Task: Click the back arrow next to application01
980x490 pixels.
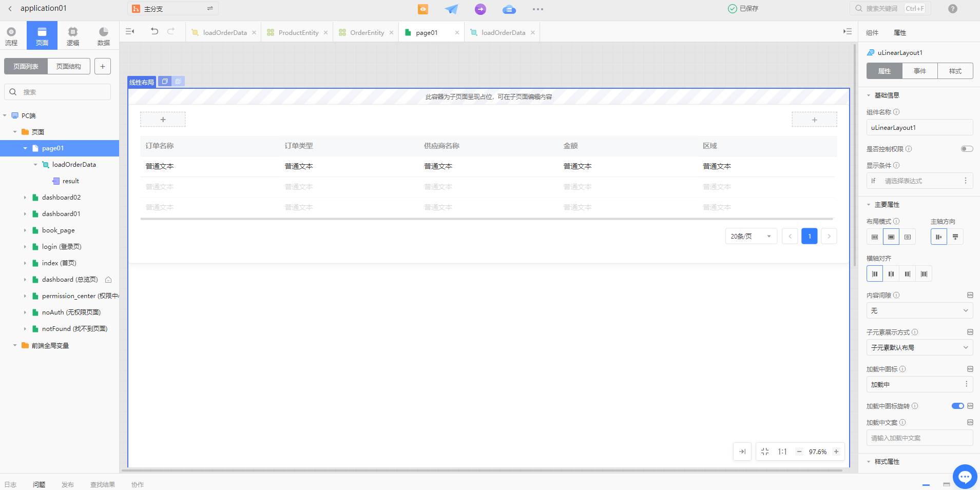Action: [x=10, y=9]
